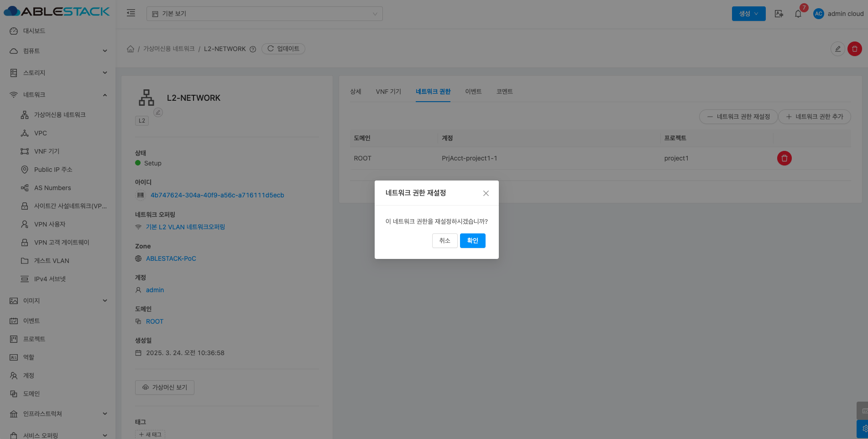This screenshot has width=868, height=439.
Task: Expand the 컴퓨트 sidebar menu
Action: point(58,51)
